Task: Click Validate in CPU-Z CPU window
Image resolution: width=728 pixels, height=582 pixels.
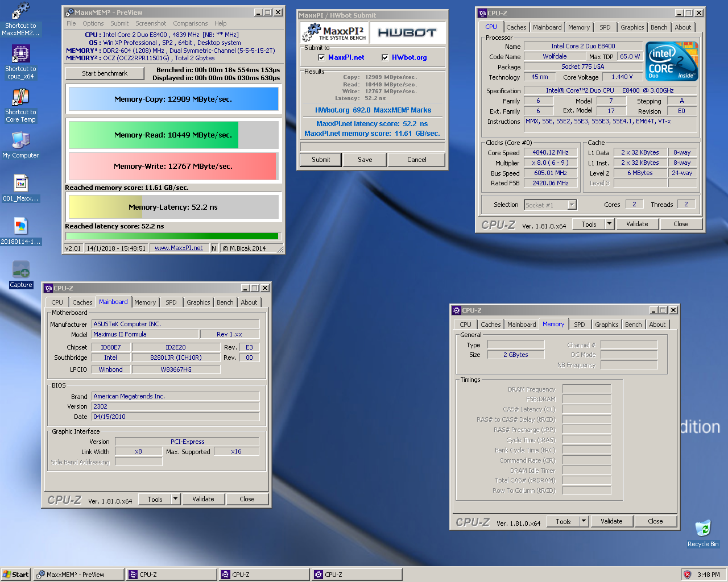Action: point(637,224)
